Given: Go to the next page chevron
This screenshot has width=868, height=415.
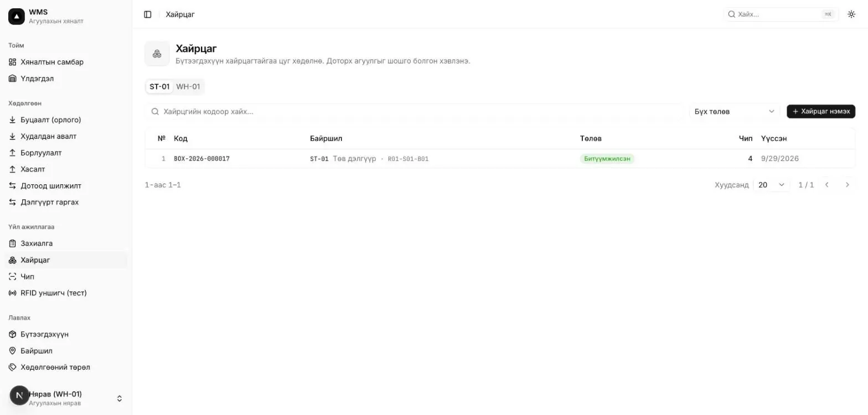Looking at the screenshot, I should click(x=847, y=185).
